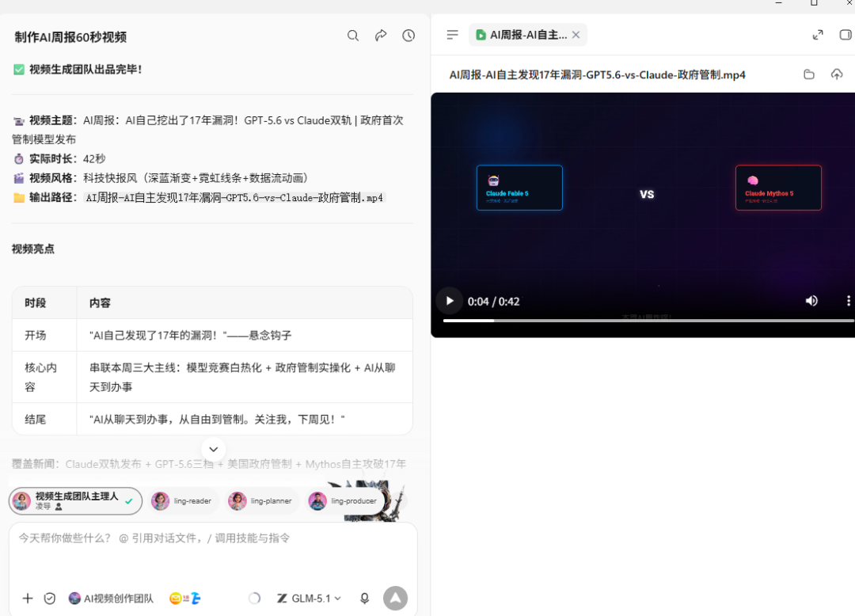Toggle the side panel layout icon at top right
The height and width of the screenshot is (616, 855).
click(x=845, y=35)
